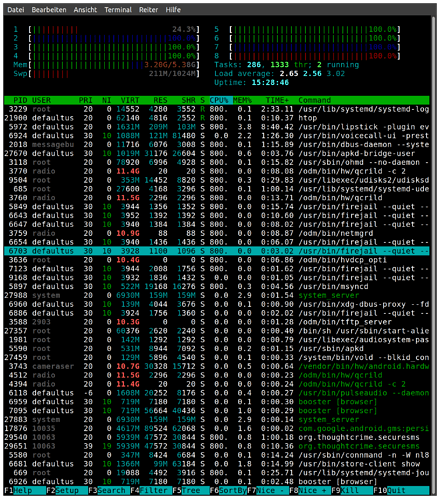The image size is (441, 500).
Task: Open the Bearbeiten menu
Action: [49, 10]
